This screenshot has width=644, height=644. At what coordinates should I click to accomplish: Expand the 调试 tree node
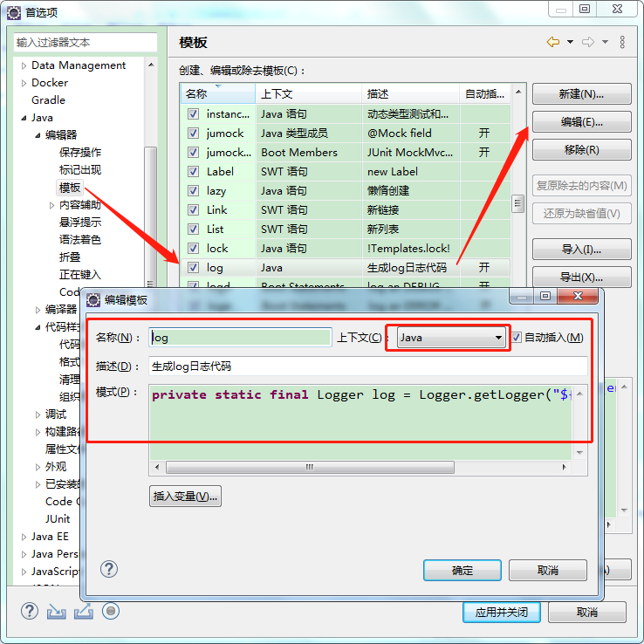[x=38, y=414]
